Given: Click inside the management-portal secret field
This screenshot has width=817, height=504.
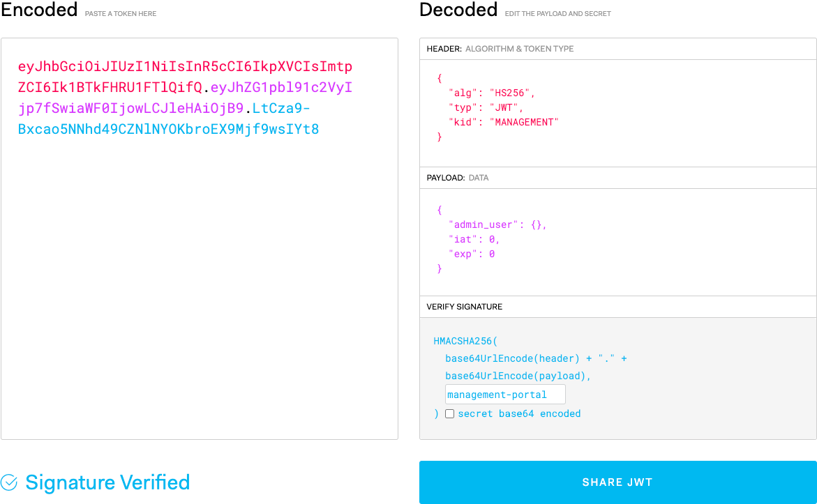Looking at the screenshot, I should point(504,394).
